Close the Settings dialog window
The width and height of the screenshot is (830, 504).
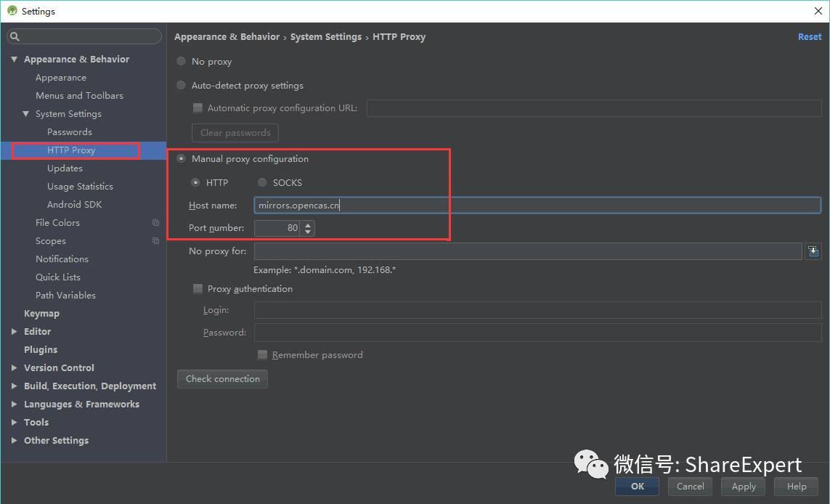[x=818, y=11]
